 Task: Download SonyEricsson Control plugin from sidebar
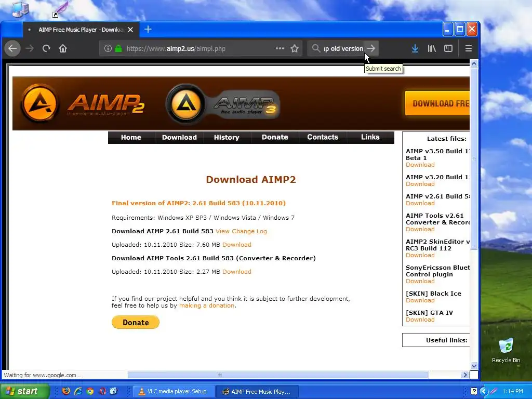(420, 281)
